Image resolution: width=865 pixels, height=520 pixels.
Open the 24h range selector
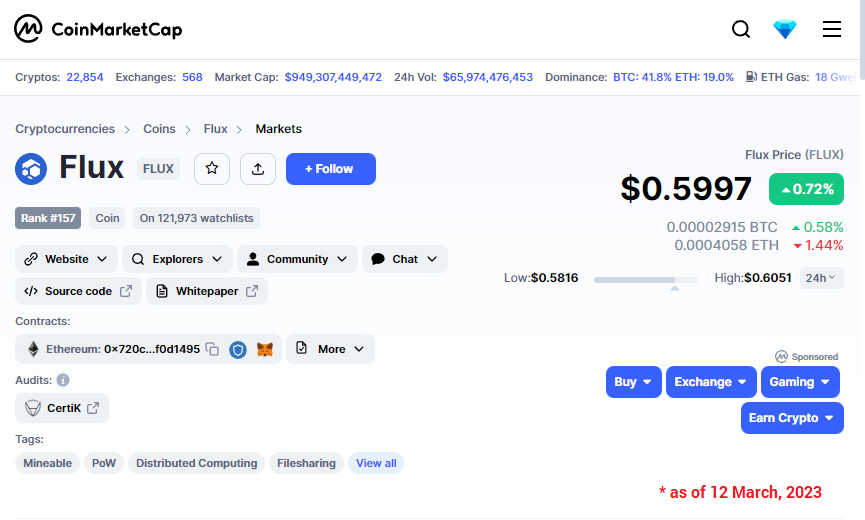821,278
